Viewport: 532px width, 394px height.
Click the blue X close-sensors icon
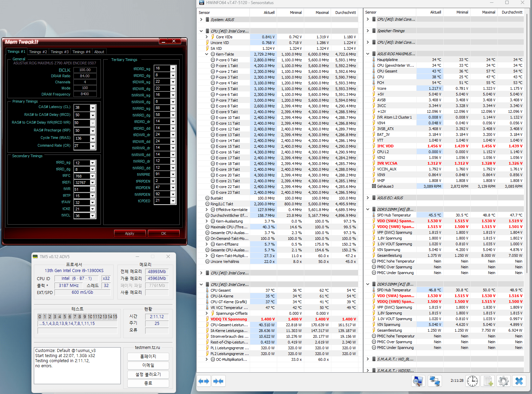519,381
